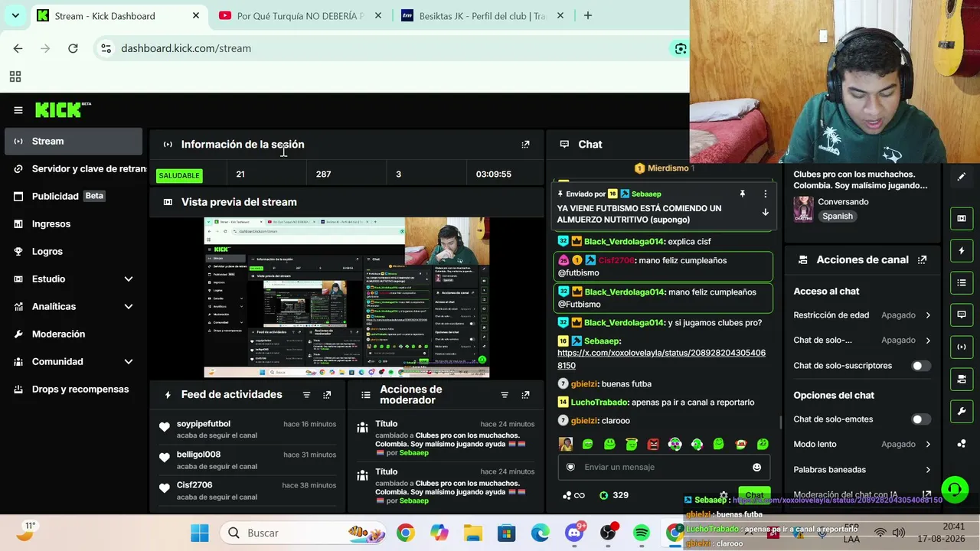
Task: Open Chat de solo-... options
Action: coord(862,341)
